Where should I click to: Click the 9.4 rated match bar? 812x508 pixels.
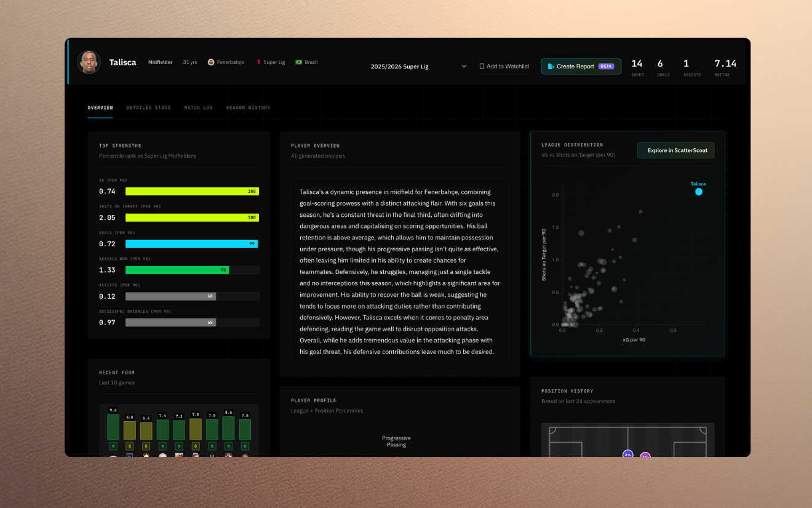pos(113,426)
